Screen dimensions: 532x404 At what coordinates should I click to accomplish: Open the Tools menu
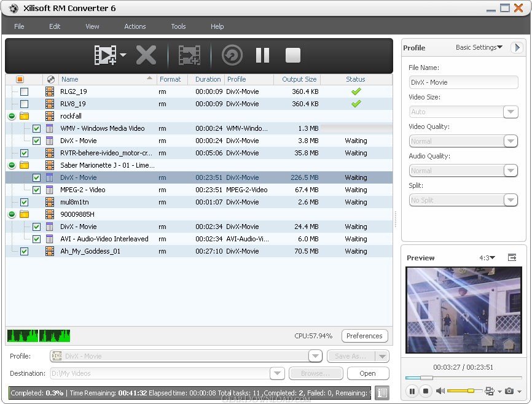tap(178, 26)
